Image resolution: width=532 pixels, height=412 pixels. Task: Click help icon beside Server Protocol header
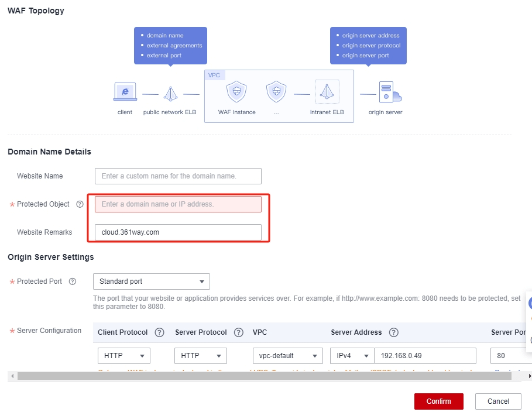pyautogui.click(x=239, y=332)
